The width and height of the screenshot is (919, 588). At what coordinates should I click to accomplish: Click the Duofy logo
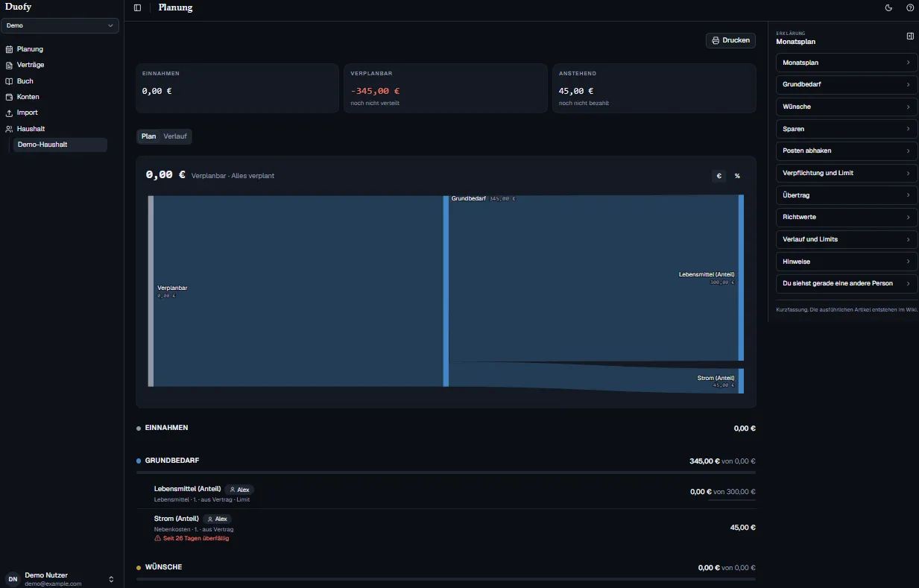point(19,7)
